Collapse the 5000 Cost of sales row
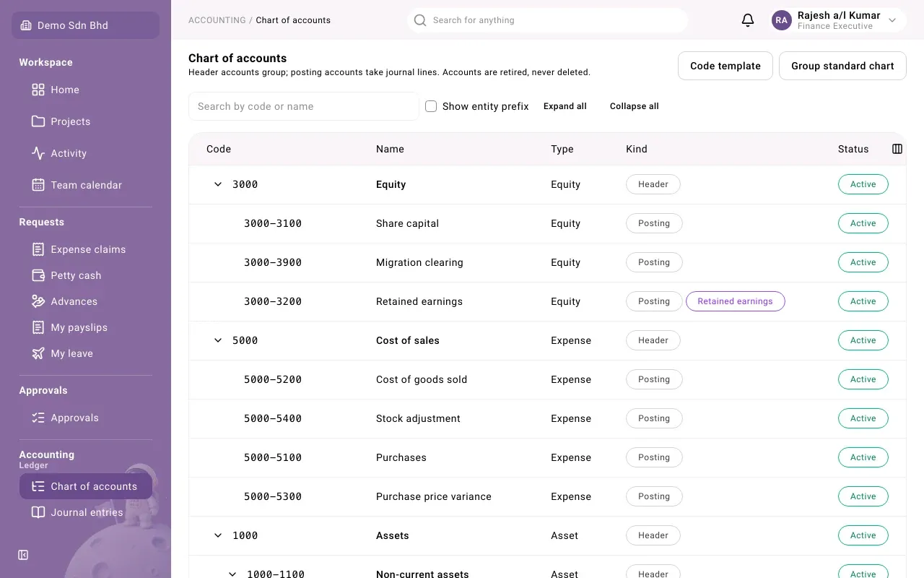This screenshot has width=924, height=578. (x=218, y=340)
